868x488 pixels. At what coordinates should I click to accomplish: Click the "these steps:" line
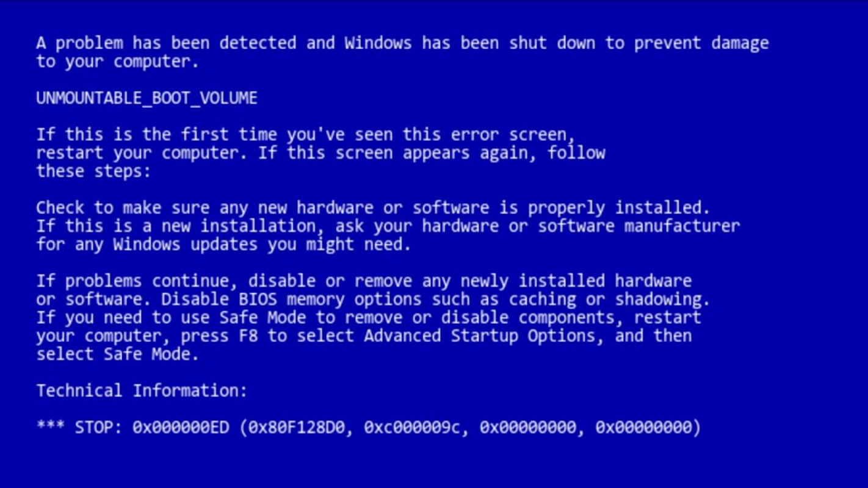click(93, 171)
